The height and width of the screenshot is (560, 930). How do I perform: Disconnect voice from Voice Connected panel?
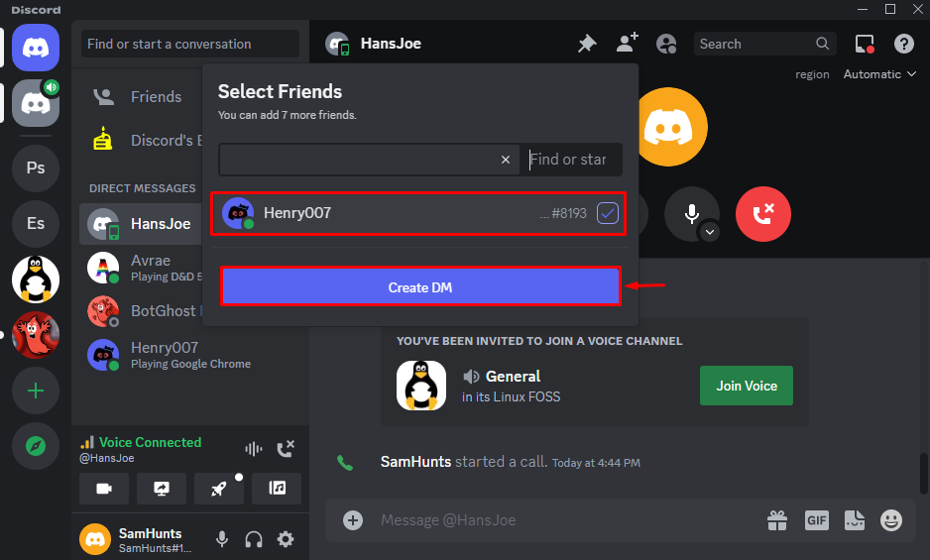click(286, 449)
